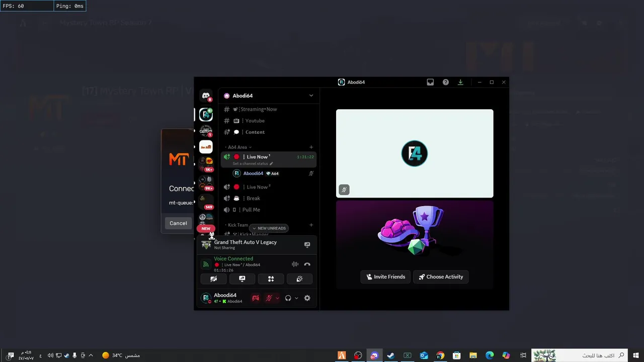Open the Youtube text channel
This screenshot has width=644, height=362.
pyautogui.click(x=269, y=121)
